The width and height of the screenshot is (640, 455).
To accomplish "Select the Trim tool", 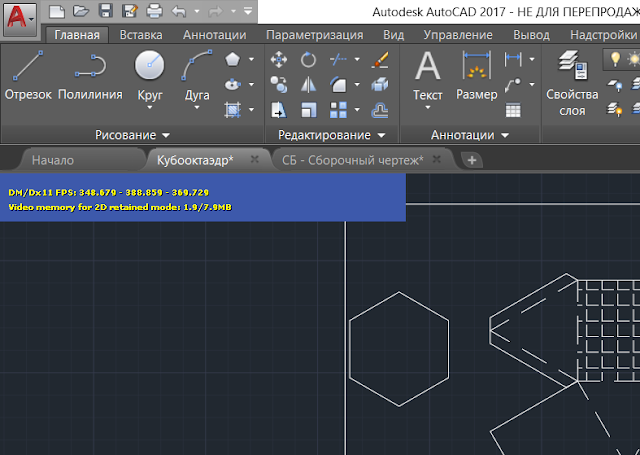I will 338,60.
